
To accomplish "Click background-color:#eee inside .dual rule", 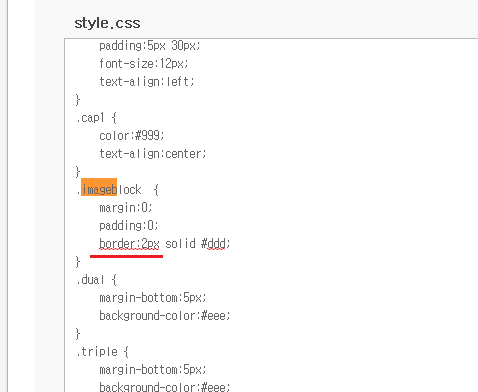I will tap(165, 316).
